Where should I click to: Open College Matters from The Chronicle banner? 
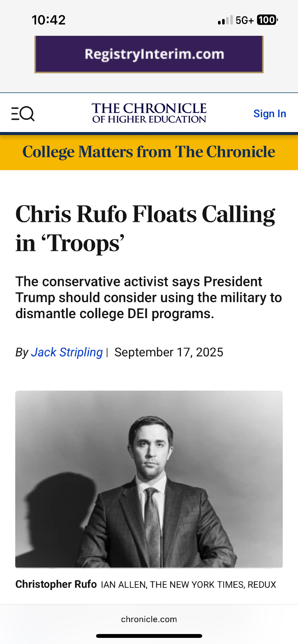(149, 152)
